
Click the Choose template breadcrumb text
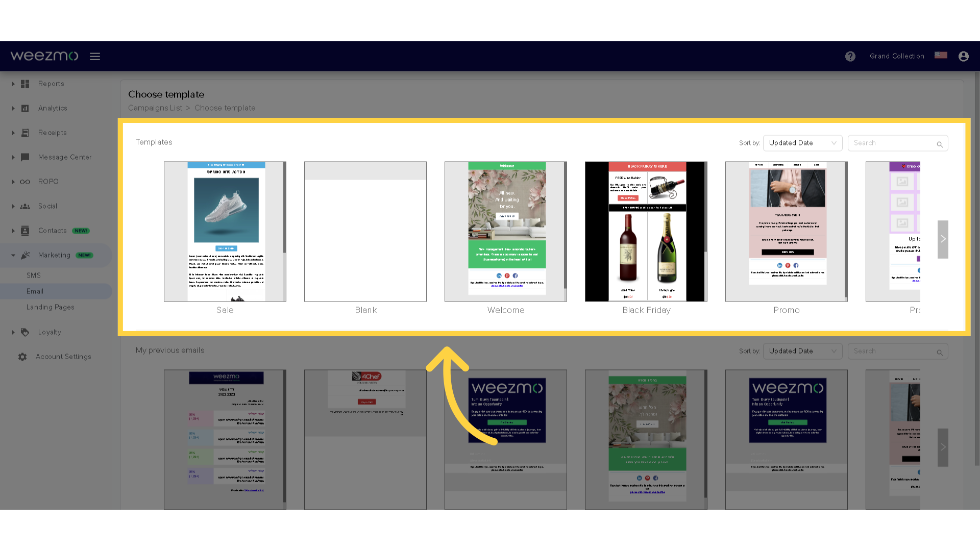pyautogui.click(x=225, y=108)
